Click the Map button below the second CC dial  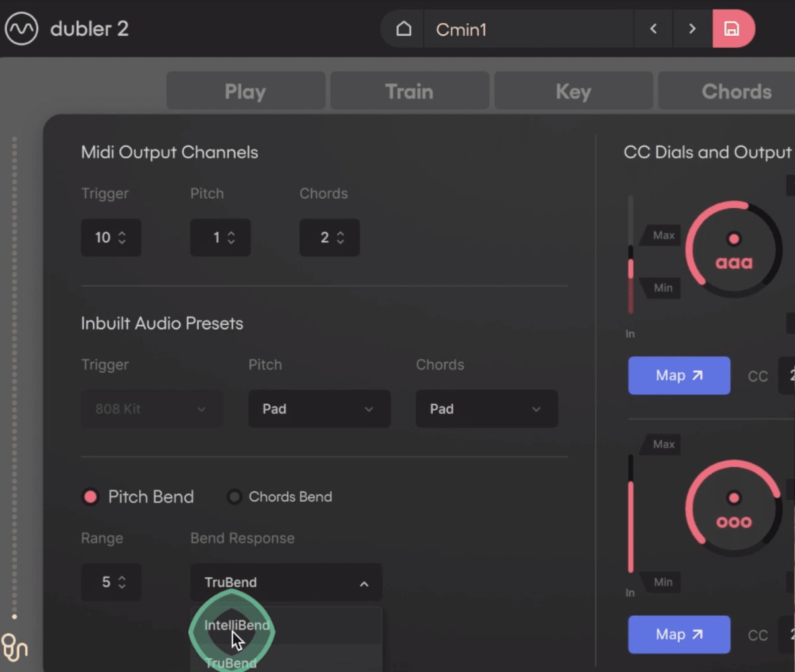[679, 634]
